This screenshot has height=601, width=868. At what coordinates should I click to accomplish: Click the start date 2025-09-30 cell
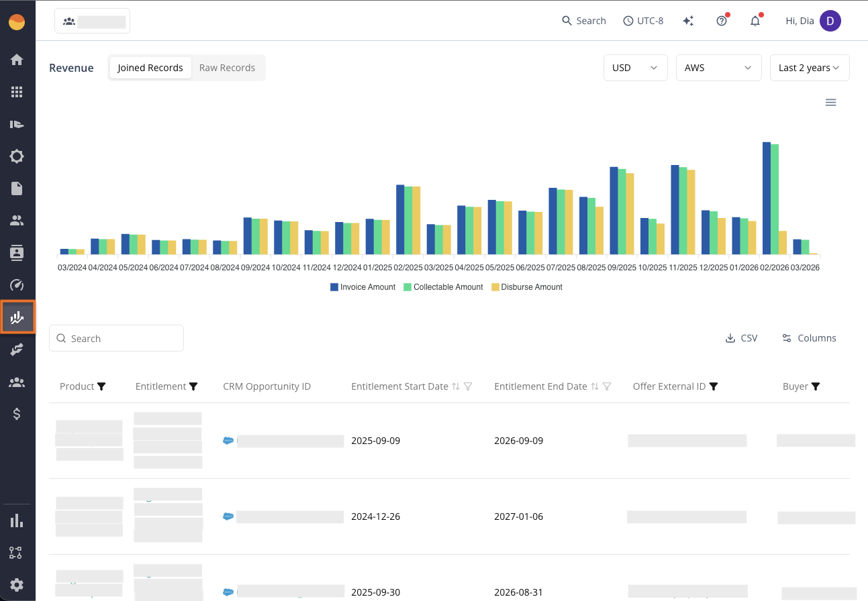[375, 592]
